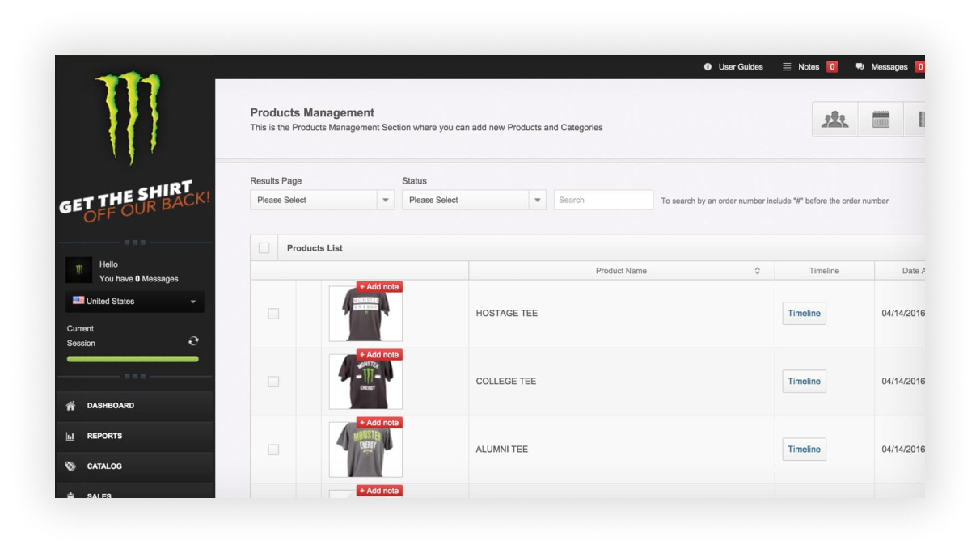Click the Timeline column header
The image size is (980, 553).
(824, 271)
